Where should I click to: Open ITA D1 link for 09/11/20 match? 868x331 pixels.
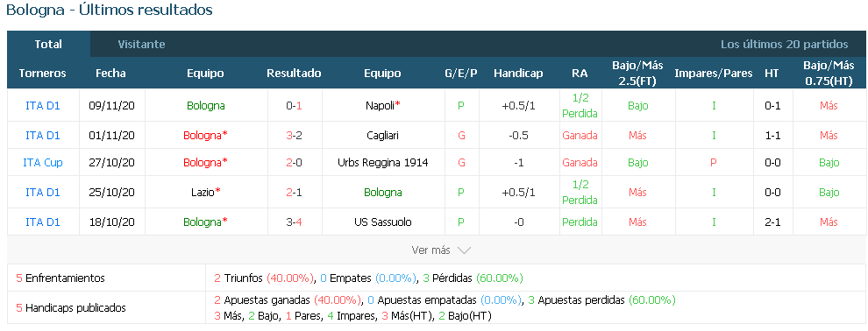click(x=43, y=106)
